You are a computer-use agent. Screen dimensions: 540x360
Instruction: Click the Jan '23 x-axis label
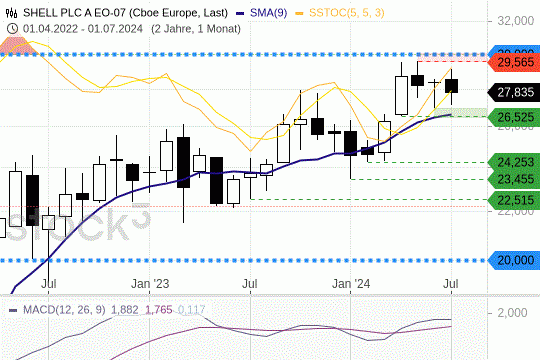(x=150, y=284)
